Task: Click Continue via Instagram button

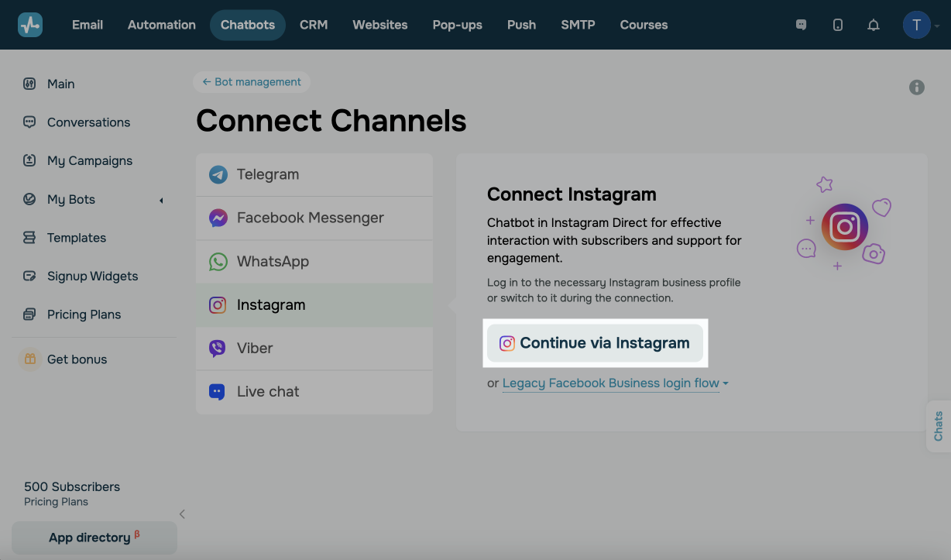Action: pos(595,343)
